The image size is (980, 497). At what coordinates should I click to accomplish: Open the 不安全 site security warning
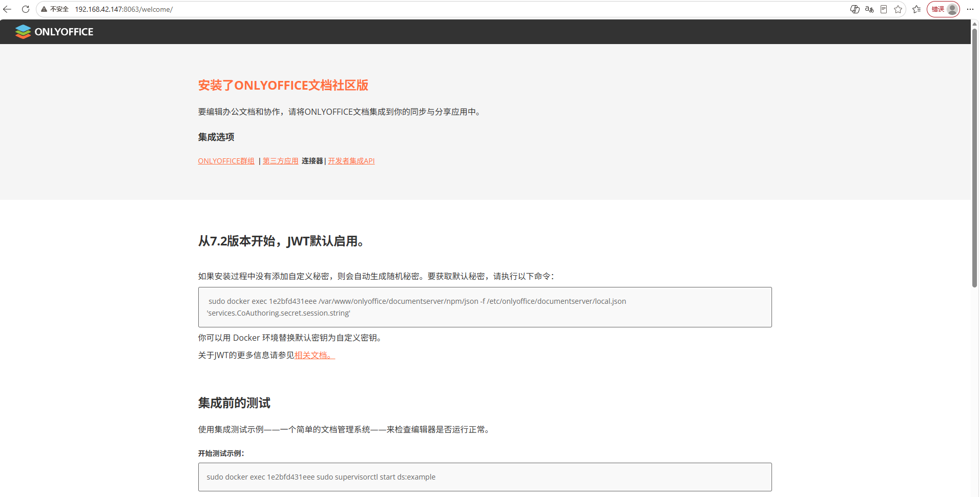(55, 9)
